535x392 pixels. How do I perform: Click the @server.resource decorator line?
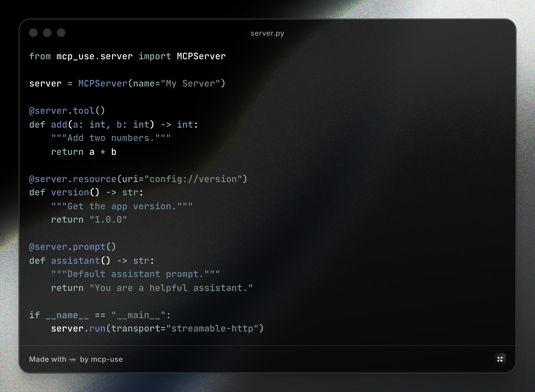pyautogui.click(x=138, y=179)
